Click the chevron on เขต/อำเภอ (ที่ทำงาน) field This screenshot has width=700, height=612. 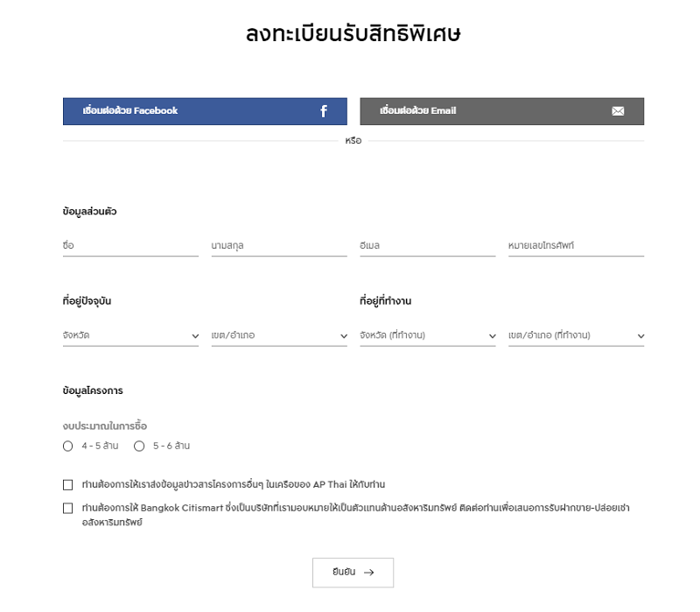(x=641, y=336)
